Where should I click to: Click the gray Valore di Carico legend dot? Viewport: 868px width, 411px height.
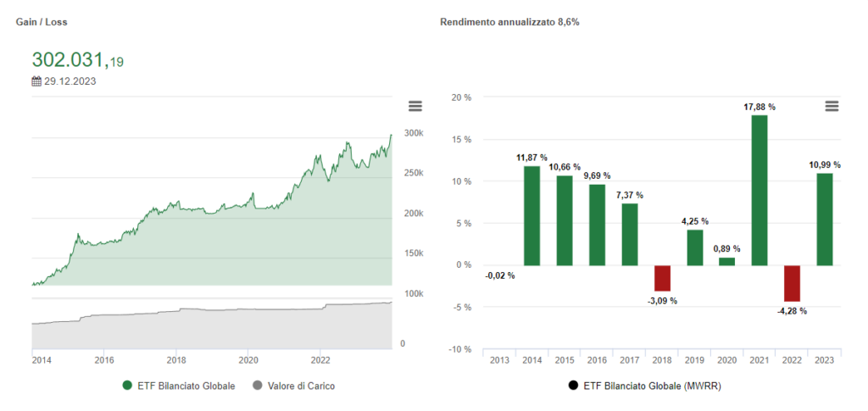[x=258, y=386]
